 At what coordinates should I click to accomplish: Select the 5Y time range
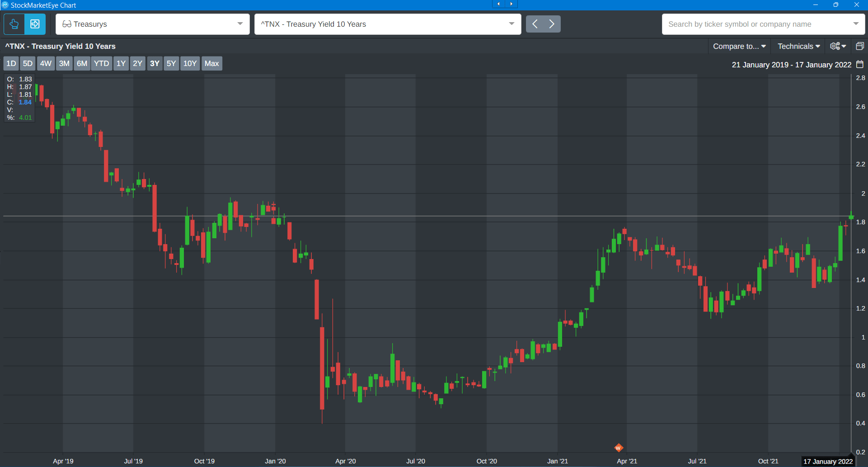click(x=171, y=63)
